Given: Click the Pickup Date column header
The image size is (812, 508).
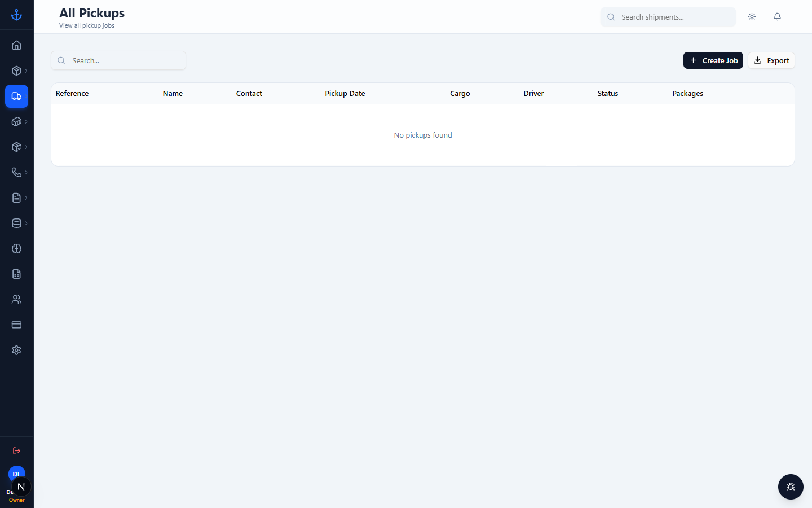Looking at the screenshot, I should coord(345,94).
